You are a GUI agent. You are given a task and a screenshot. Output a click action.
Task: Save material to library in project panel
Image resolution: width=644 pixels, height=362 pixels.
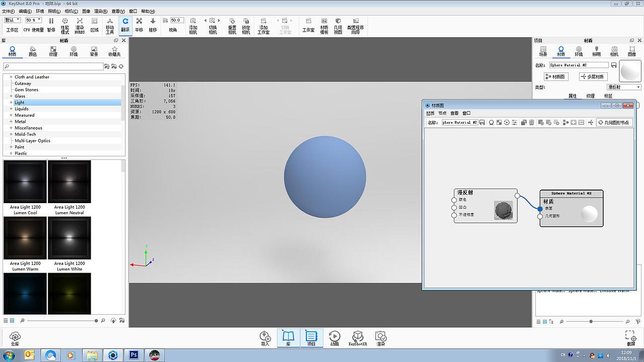(614, 65)
